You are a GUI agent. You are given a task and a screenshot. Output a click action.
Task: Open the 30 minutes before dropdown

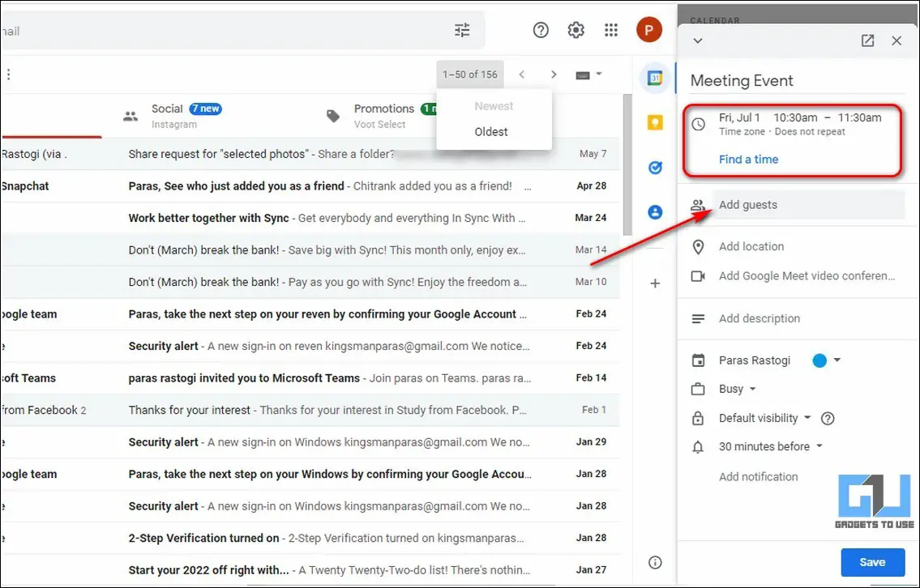point(770,447)
